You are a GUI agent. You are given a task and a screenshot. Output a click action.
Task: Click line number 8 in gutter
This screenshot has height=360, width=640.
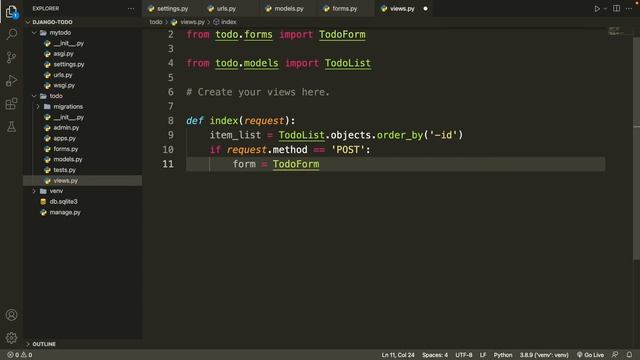click(x=171, y=121)
